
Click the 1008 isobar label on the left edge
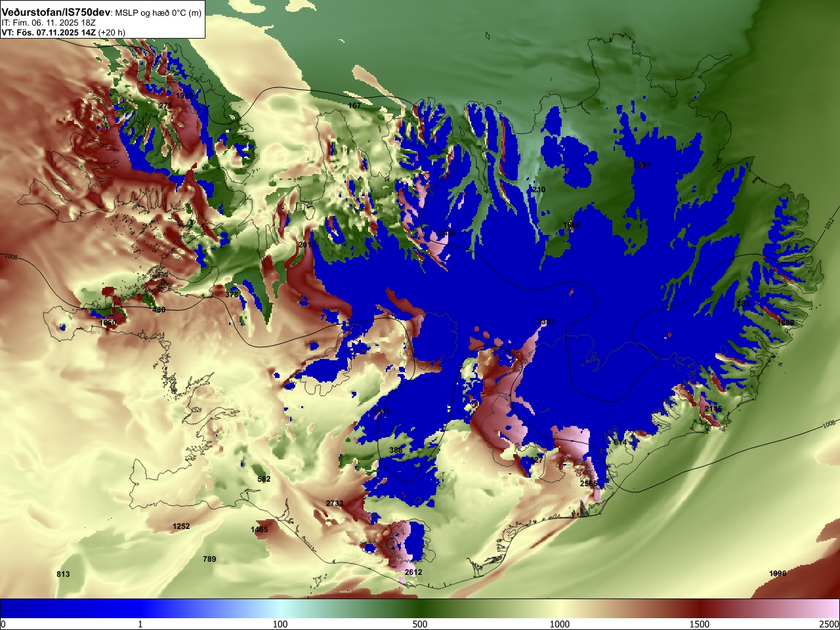click(10, 257)
